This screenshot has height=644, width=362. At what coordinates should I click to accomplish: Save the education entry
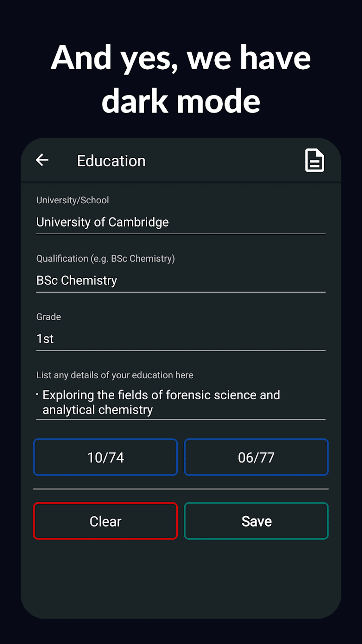pos(256,521)
